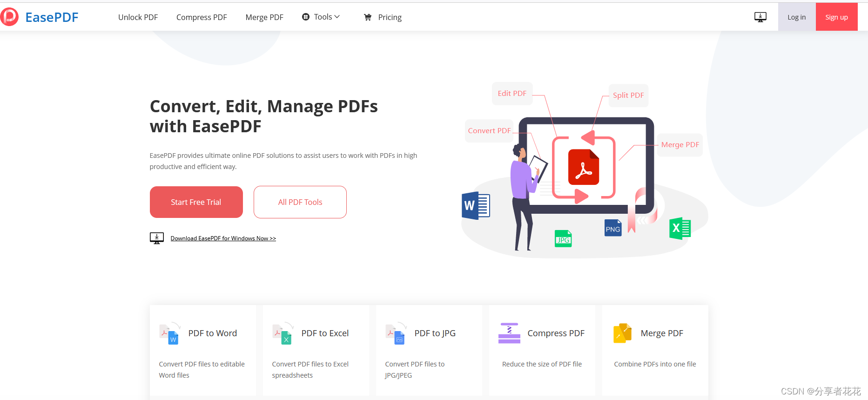868x400 pixels.
Task: Click the Merge PDF label in illustration
Action: coord(680,145)
